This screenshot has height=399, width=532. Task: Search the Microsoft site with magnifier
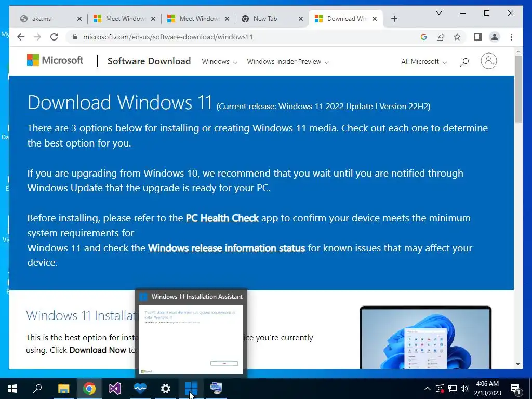click(464, 62)
